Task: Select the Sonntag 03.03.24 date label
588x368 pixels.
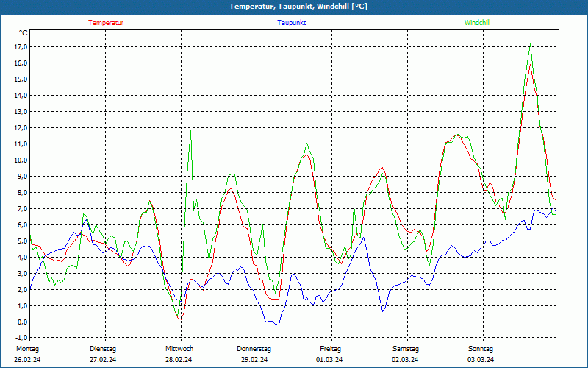Action: tap(481, 354)
